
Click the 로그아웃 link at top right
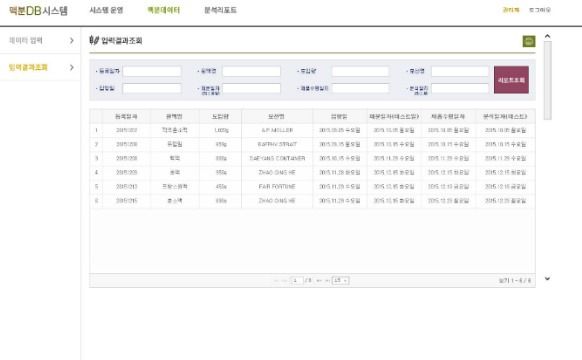[x=540, y=10]
